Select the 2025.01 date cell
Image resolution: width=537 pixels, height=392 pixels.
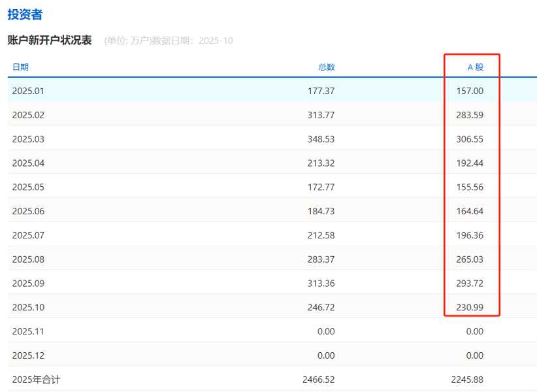[x=28, y=91]
